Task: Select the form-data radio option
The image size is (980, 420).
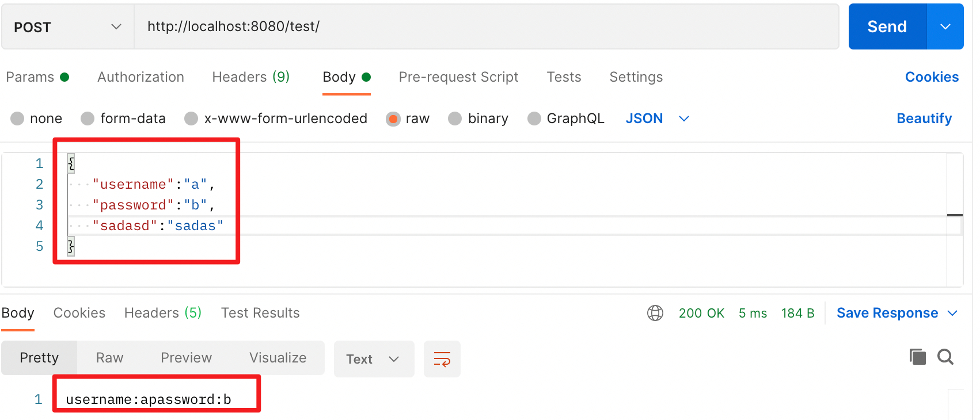Action: pyautogui.click(x=88, y=119)
